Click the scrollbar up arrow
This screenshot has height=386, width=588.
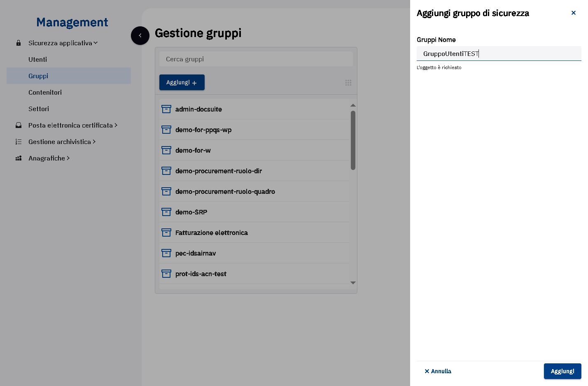[353, 105]
